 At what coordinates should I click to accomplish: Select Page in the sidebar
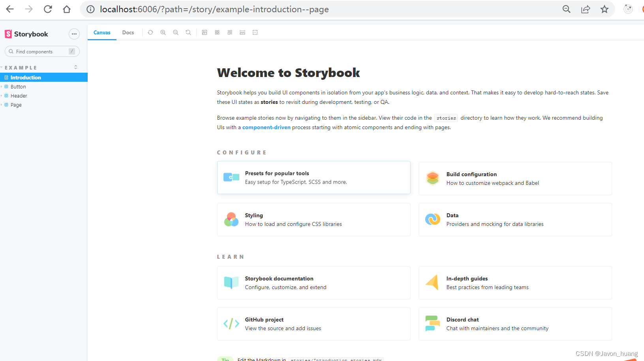click(x=16, y=105)
